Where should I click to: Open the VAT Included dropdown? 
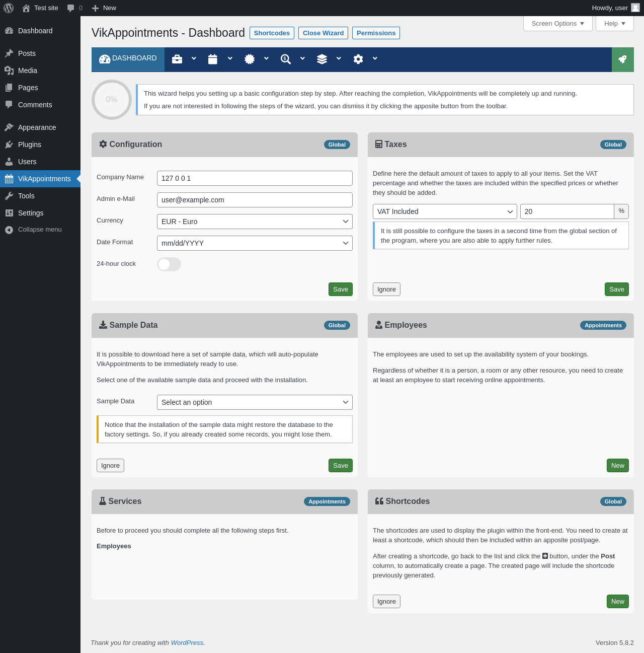click(445, 211)
